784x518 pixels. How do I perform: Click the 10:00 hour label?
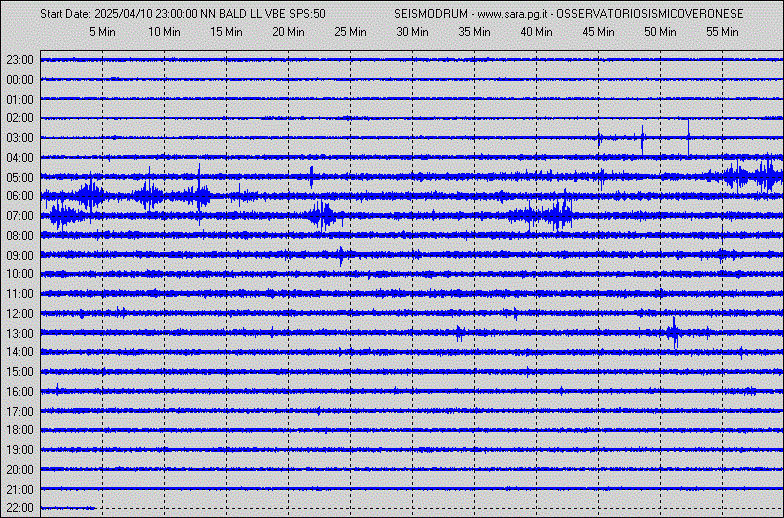20,274
